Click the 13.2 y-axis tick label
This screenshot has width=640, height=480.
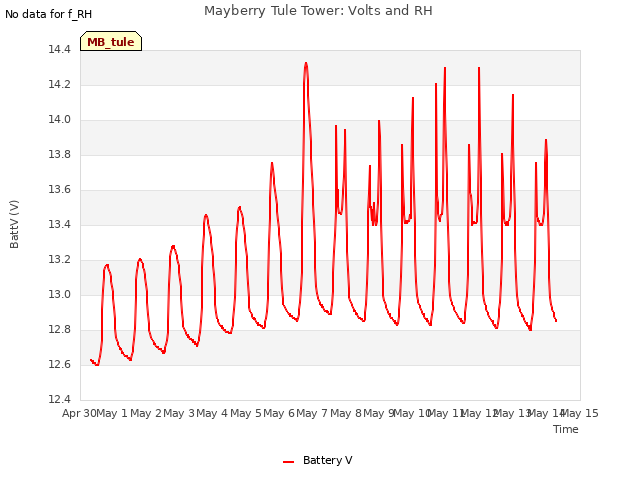click(x=60, y=260)
